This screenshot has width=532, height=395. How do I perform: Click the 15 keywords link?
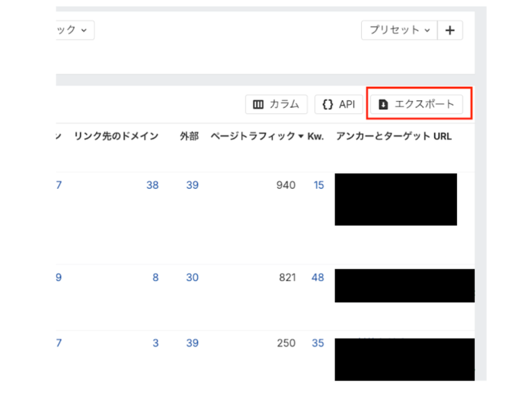318,185
